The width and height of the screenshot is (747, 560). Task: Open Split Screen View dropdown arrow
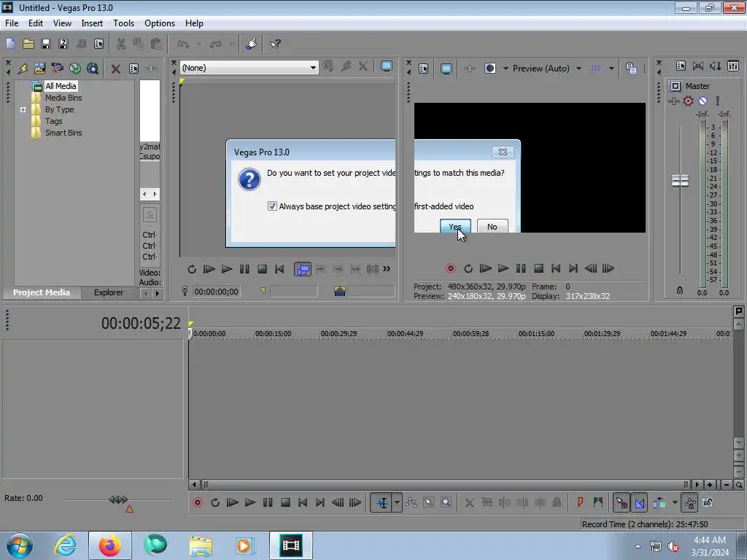pyautogui.click(x=506, y=69)
